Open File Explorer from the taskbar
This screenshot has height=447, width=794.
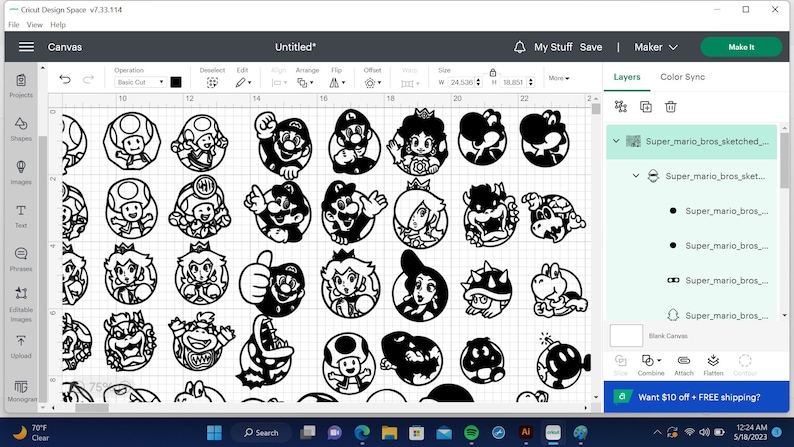(x=389, y=432)
